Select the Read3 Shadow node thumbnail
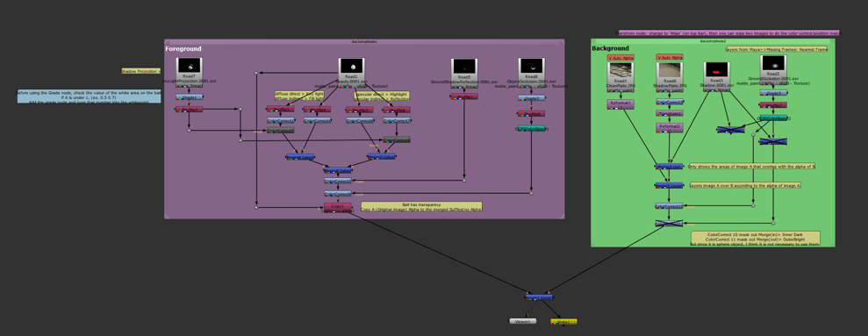The height and width of the screenshot is (336, 868). tap(717, 69)
